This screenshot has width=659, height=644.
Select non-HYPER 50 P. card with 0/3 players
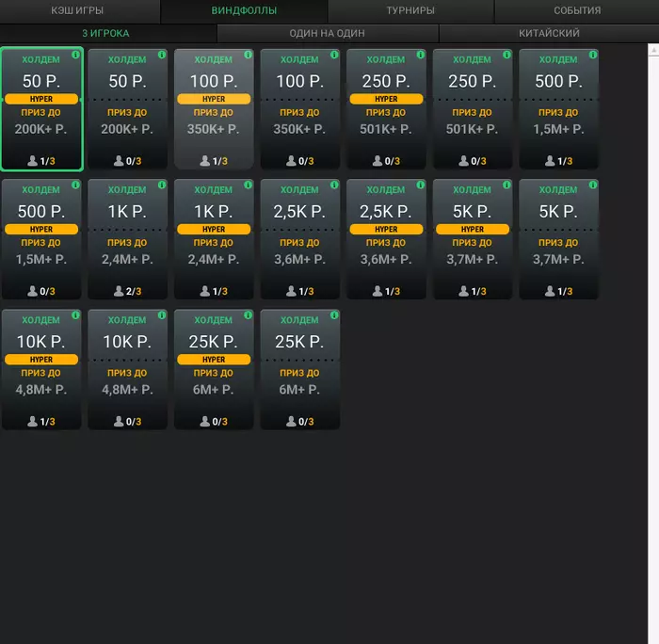128,109
